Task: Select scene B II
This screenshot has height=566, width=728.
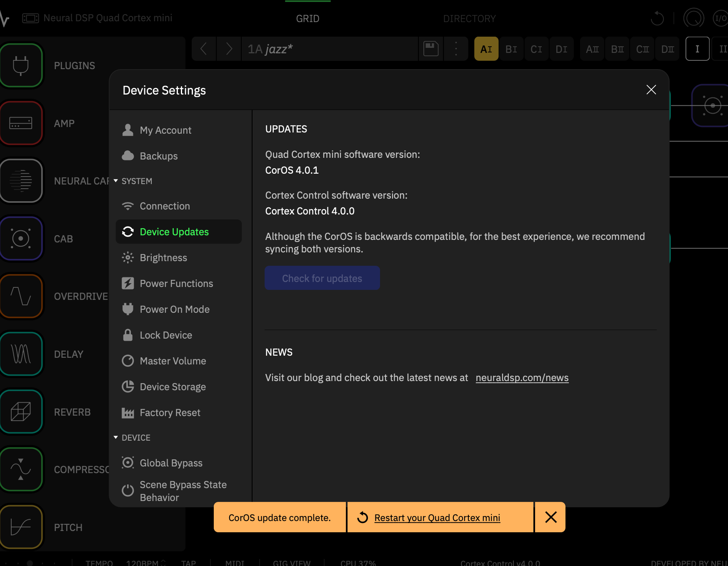Action: coord(617,49)
